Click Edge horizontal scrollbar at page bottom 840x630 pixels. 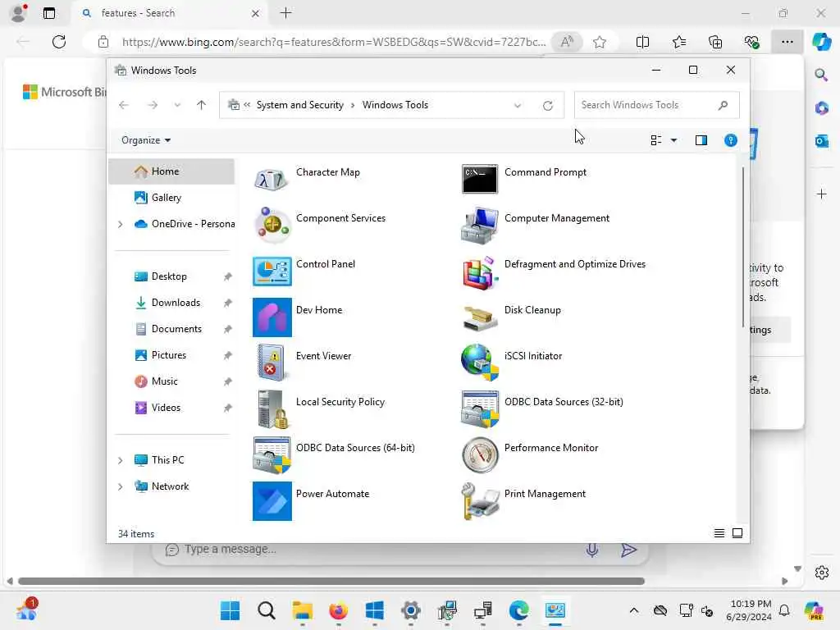pyautogui.click(x=331, y=581)
